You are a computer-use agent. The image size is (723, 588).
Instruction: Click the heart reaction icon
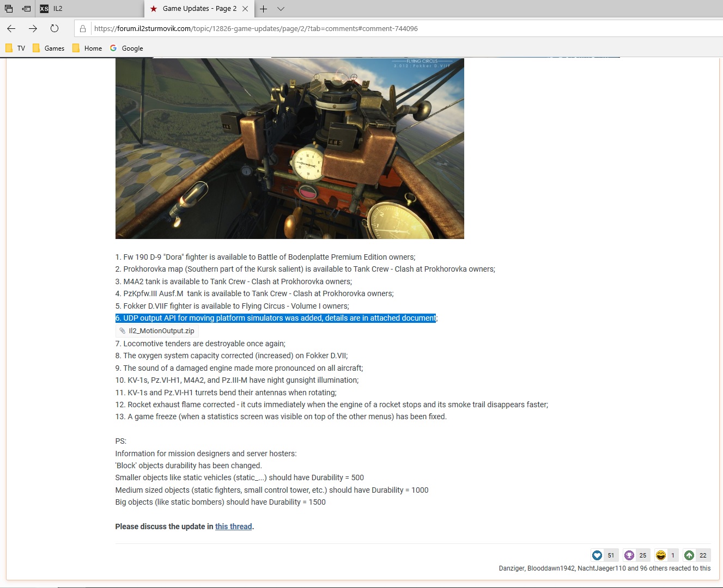[x=597, y=555]
